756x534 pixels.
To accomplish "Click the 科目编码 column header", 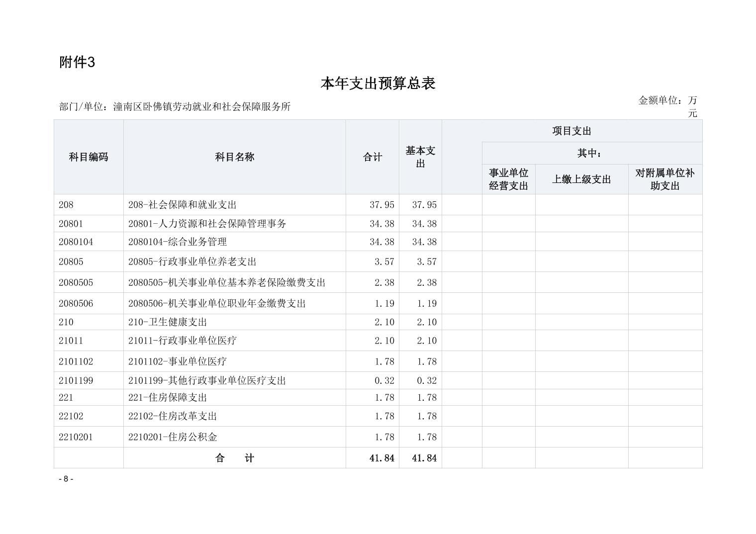I will pyautogui.click(x=89, y=157).
